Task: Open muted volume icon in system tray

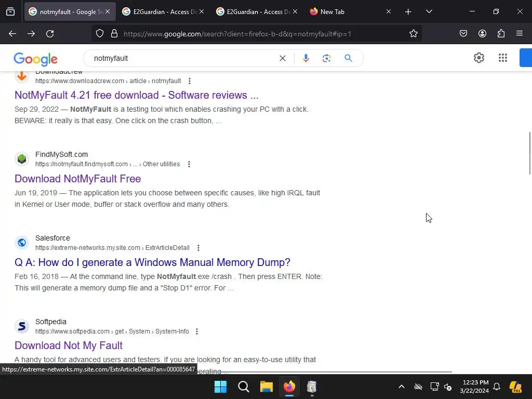Action: point(448,387)
